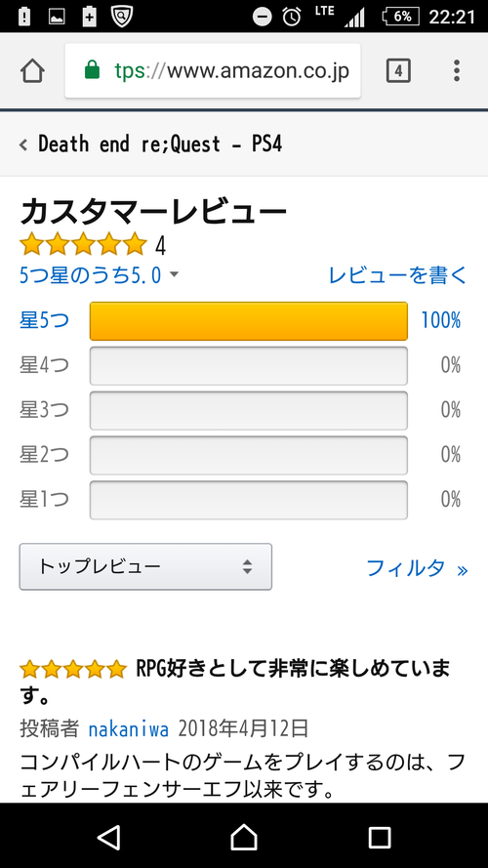The width and height of the screenshot is (488, 868).
Task: Click the orange five-star histogram bar
Action: [249, 321]
